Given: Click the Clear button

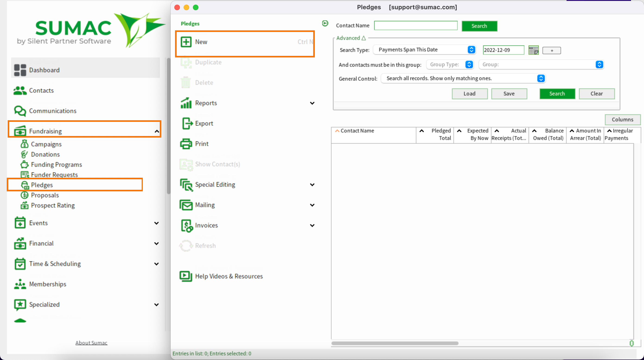Looking at the screenshot, I should point(596,94).
